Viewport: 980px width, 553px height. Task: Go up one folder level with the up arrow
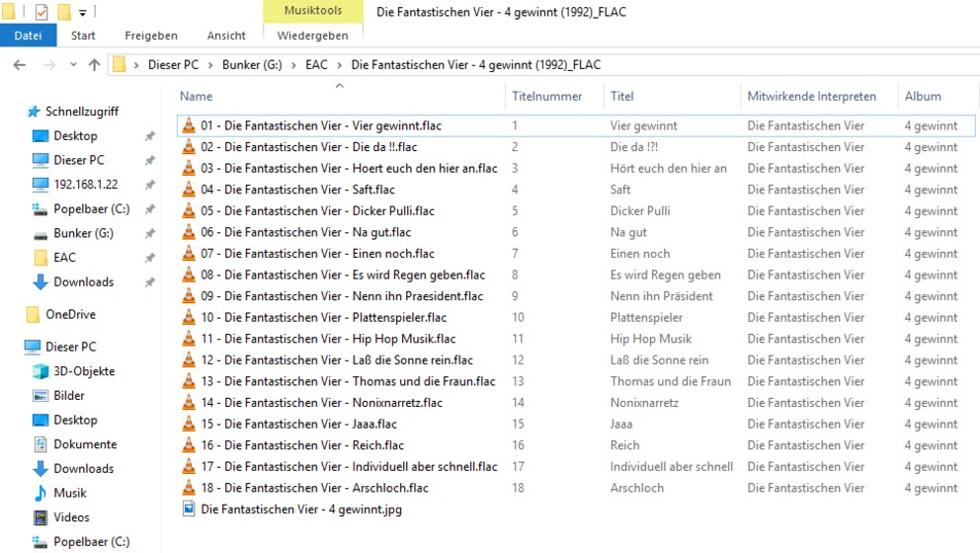(x=95, y=65)
